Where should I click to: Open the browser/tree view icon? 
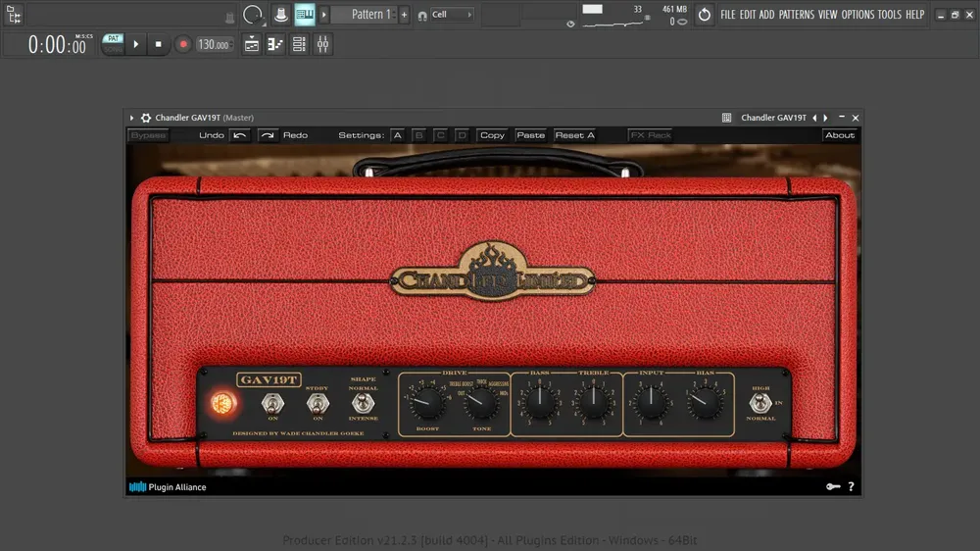13,14
